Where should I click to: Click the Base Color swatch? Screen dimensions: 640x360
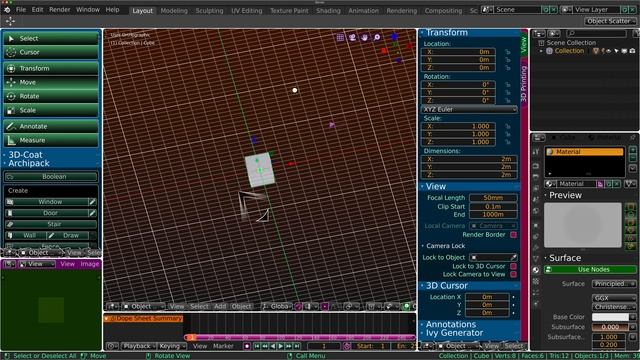point(610,317)
